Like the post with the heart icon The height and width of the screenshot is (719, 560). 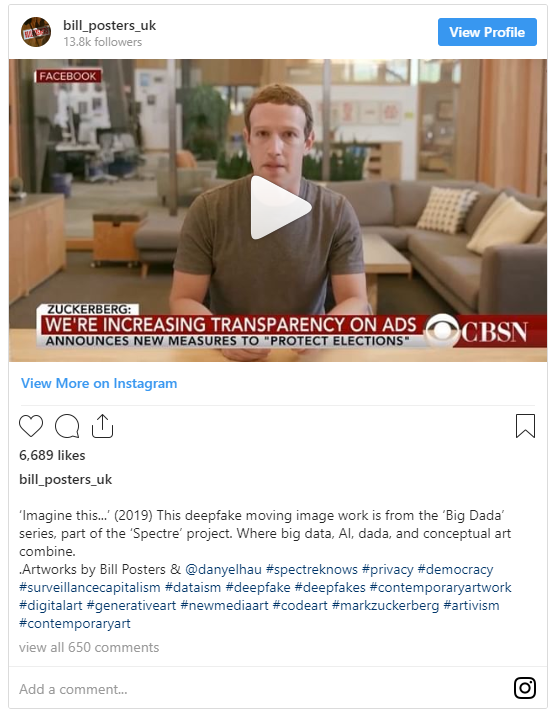[x=31, y=426]
